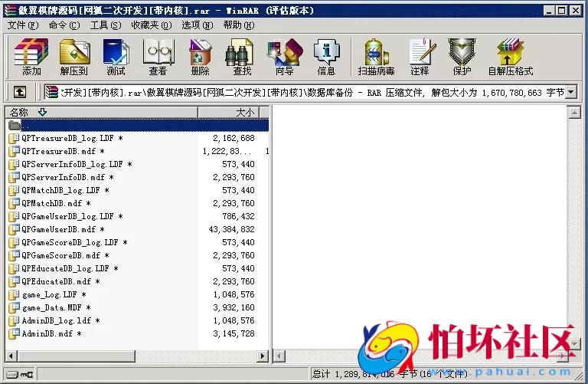Image resolution: width=588 pixels, height=384 pixels.
Task: Select AdminDB_log.ldf file
Action: coord(60,320)
